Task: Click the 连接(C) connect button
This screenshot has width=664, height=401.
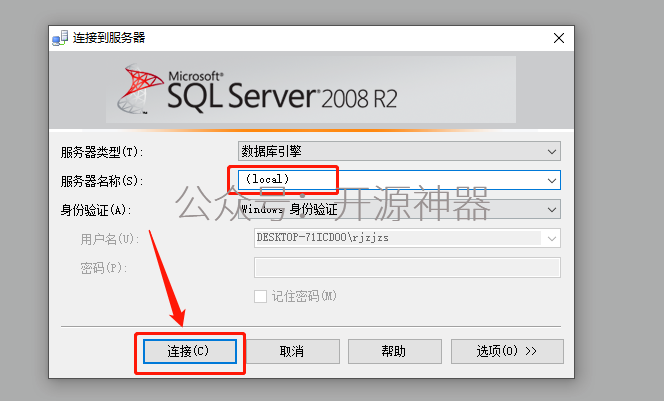Action: 190,351
